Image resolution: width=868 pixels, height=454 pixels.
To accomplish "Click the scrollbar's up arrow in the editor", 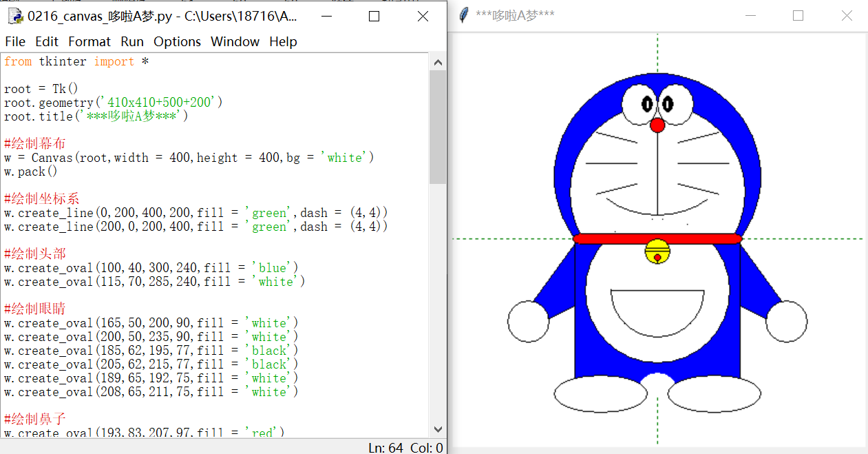I will 438,61.
